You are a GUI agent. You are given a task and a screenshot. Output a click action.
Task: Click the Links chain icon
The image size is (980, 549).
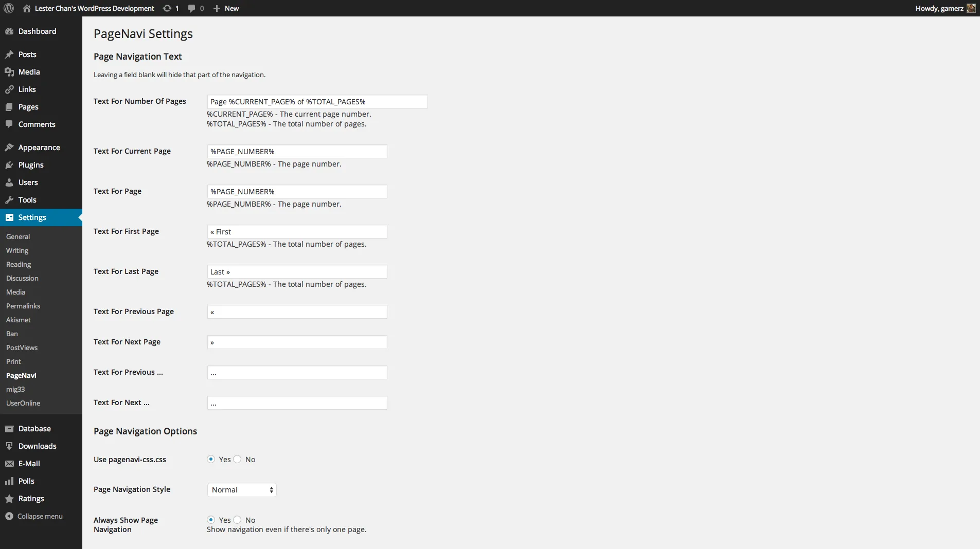click(9, 89)
